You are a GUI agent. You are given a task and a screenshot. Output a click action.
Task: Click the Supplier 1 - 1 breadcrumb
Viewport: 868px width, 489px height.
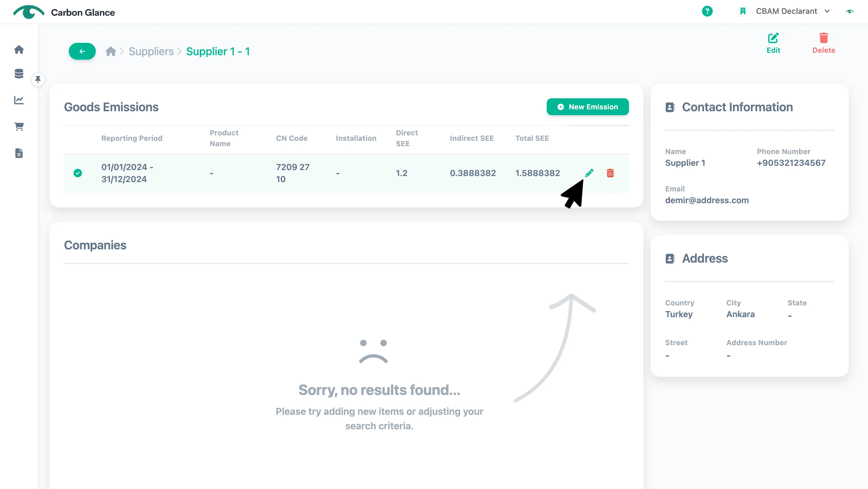click(218, 51)
